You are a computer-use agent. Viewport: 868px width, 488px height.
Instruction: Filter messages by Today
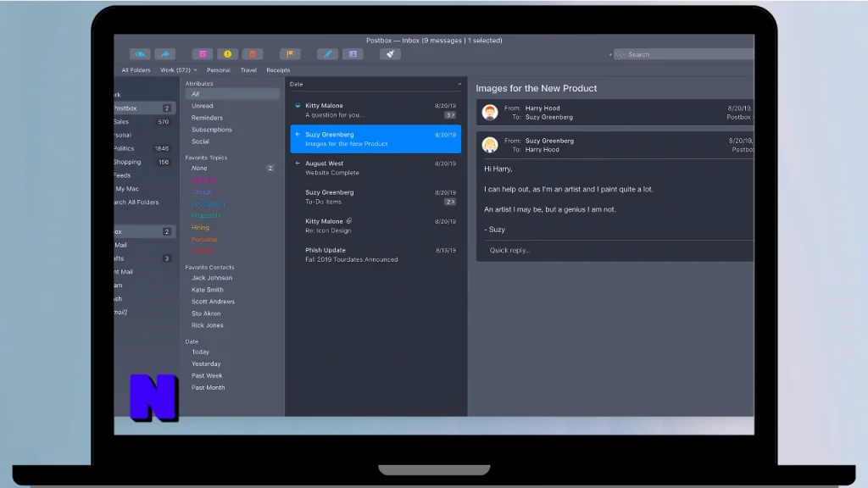click(x=200, y=352)
